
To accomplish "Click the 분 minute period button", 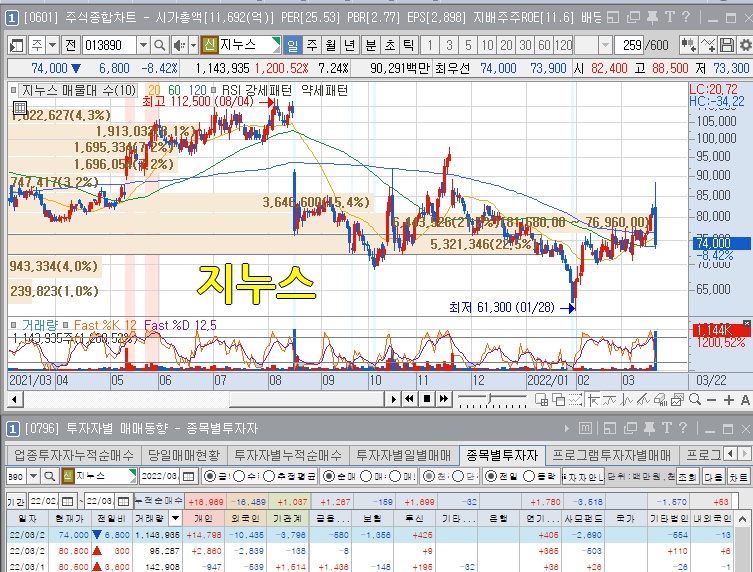I will click(371, 46).
